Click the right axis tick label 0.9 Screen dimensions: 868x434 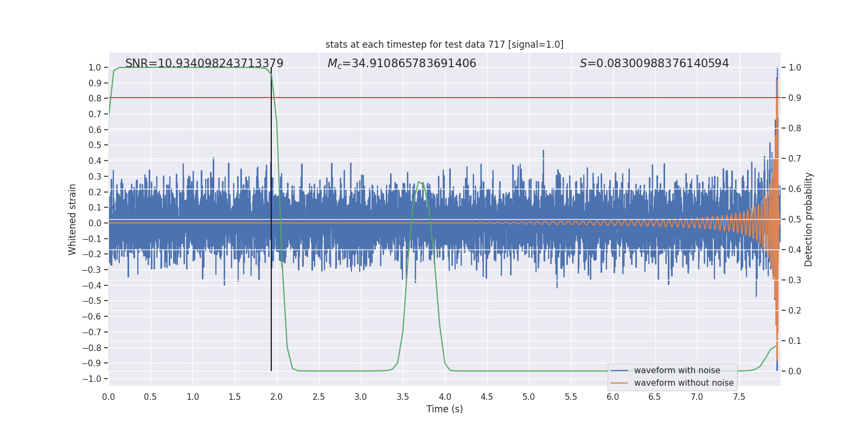pyautogui.click(x=794, y=98)
